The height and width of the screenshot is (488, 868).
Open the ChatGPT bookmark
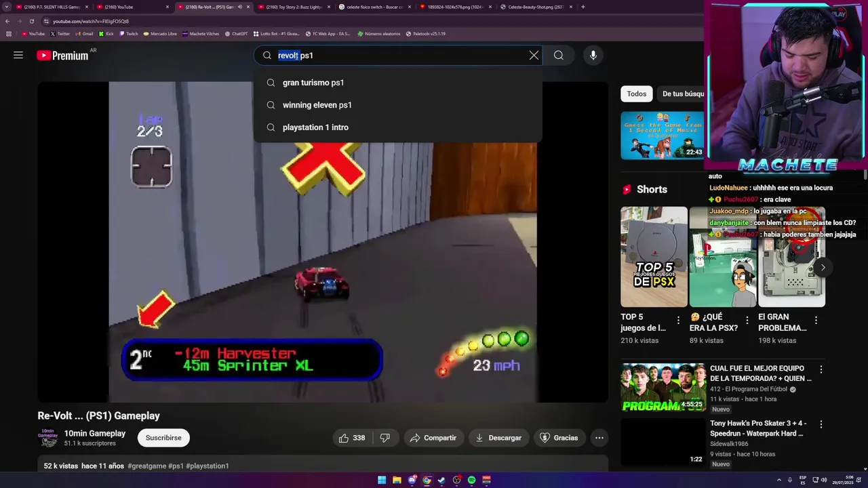237,33
